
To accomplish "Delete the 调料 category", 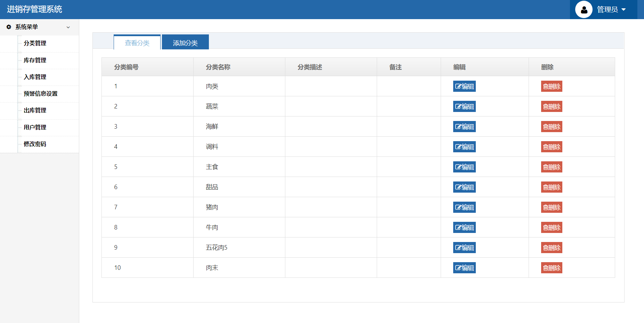I will coord(552,147).
